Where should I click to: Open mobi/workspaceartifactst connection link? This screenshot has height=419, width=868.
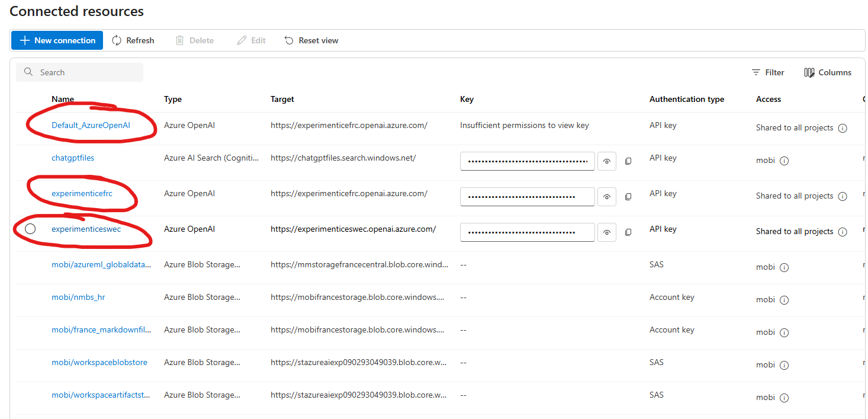(101, 395)
